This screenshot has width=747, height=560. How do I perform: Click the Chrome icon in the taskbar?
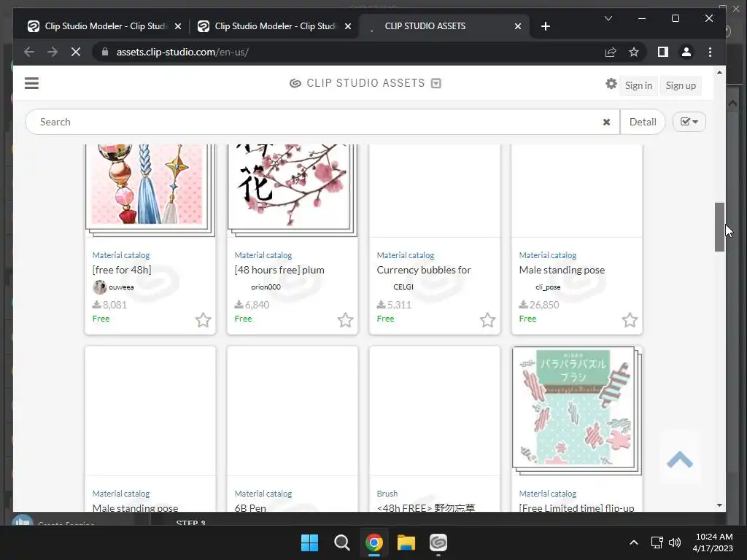point(374,542)
